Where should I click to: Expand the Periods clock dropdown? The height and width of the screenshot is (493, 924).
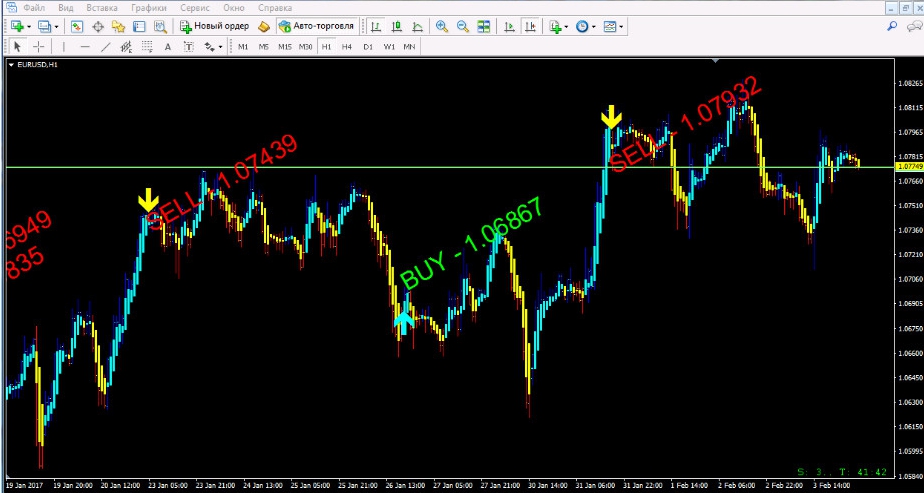click(x=596, y=26)
